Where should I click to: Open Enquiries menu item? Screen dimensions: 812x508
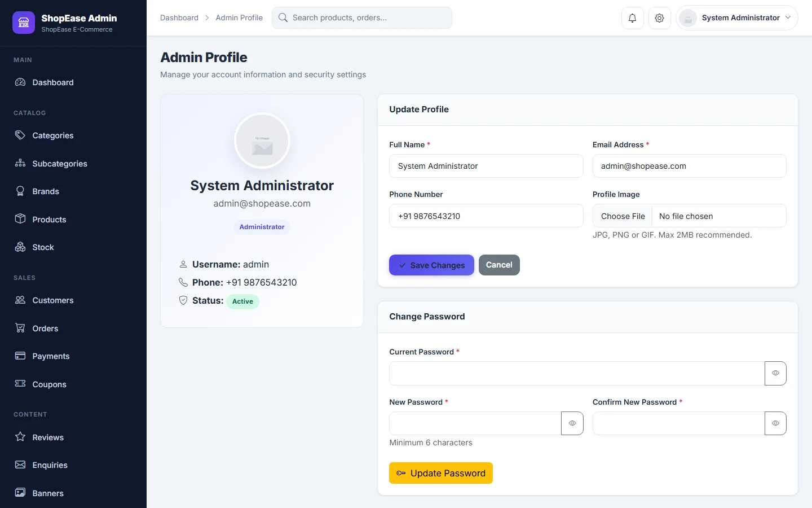(x=73, y=465)
